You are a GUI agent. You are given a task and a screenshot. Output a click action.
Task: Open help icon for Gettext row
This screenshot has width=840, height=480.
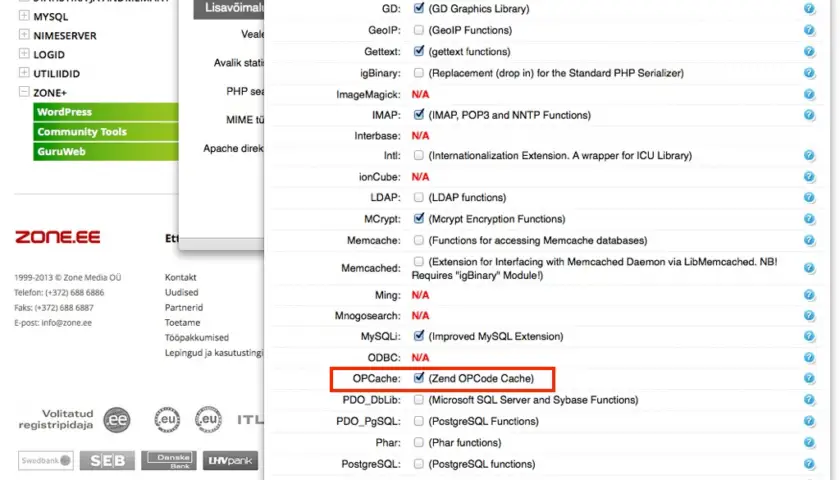(809, 51)
